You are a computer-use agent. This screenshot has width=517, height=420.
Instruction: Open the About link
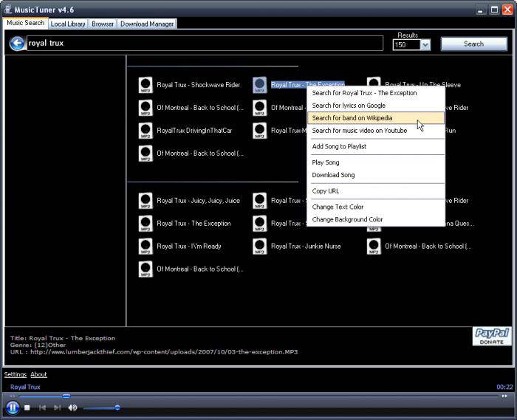(x=38, y=374)
